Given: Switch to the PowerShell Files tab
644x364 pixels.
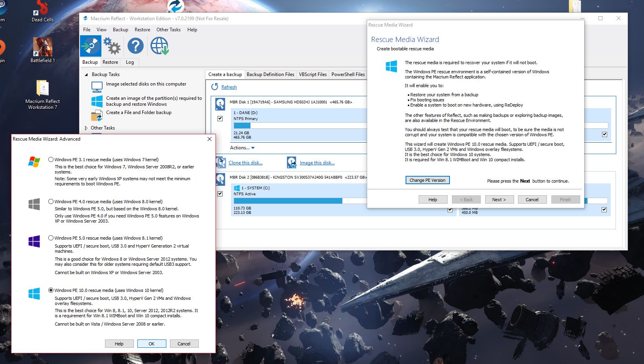Looking at the screenshot, I should pyautogui.click(x=348, y=74).
